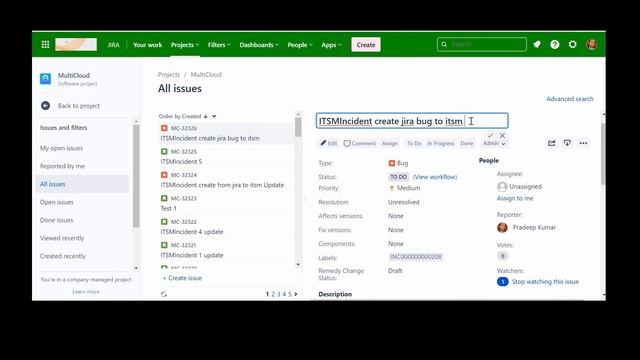Screen dimensions: 640x360
Task: Click the Assign button
Action: (x=389, y=143)
